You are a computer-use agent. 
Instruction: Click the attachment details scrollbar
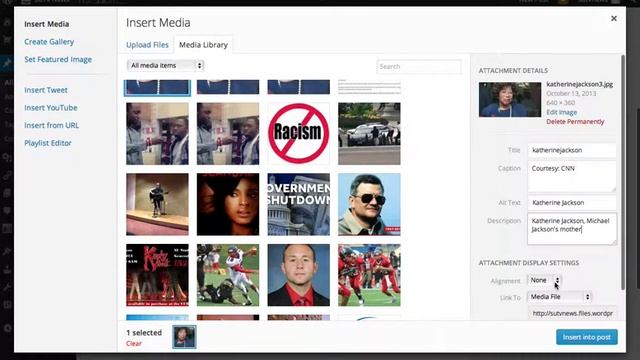pos(622,171)
